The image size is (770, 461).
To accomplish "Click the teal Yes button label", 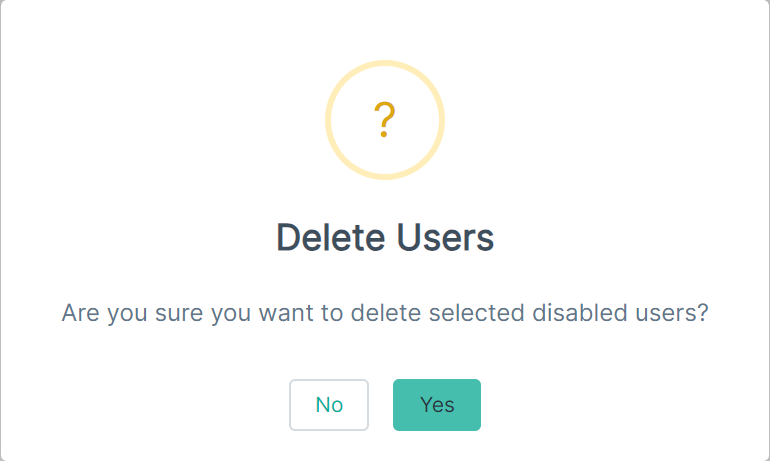I will coord(437,405).
